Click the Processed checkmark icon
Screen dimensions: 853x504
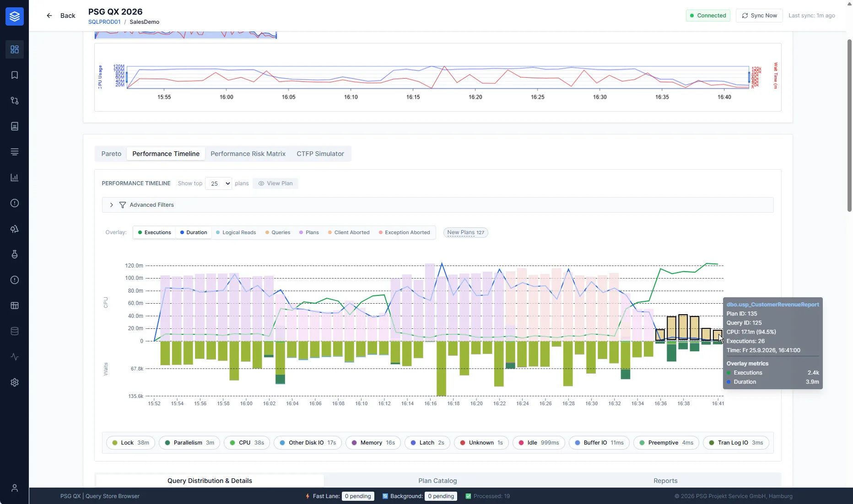[x=468, y=496]
